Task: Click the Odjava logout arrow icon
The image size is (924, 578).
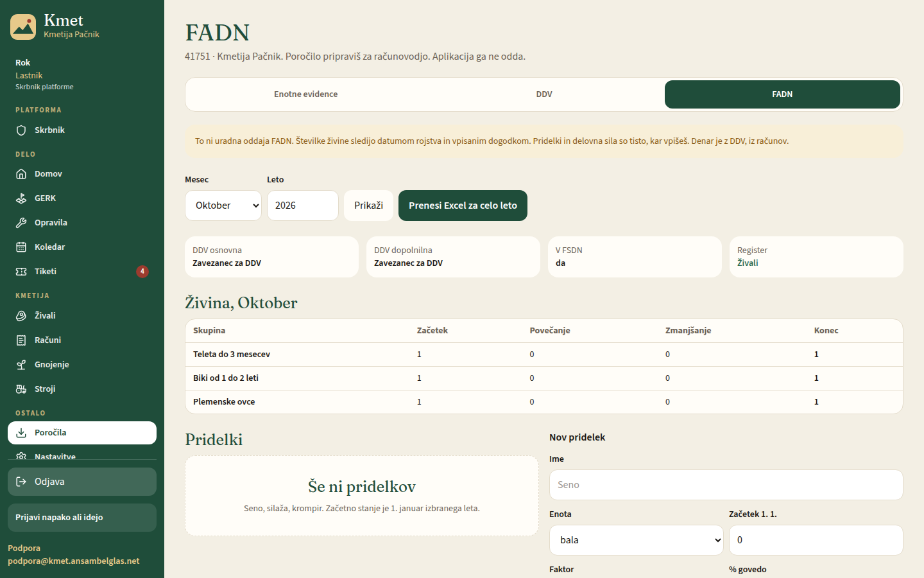Action: click(21, 482)
